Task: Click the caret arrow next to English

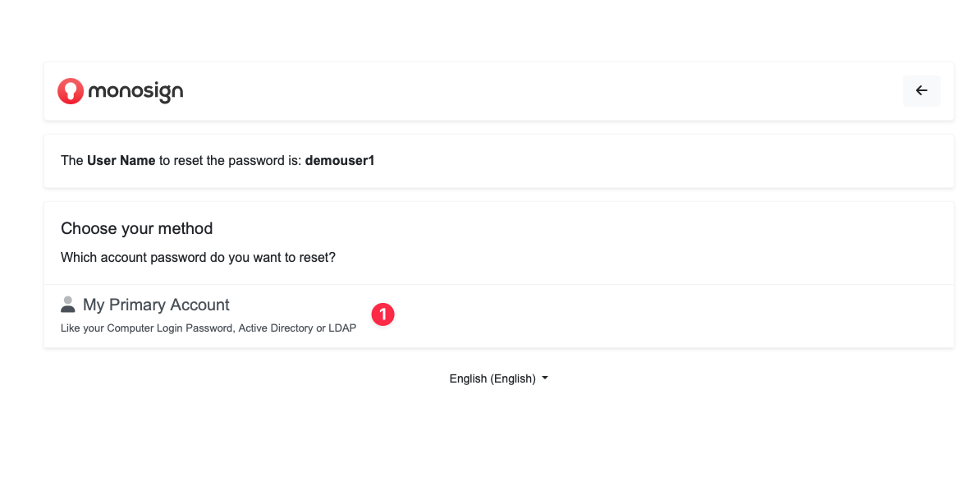Action: (x=545, y=378)
